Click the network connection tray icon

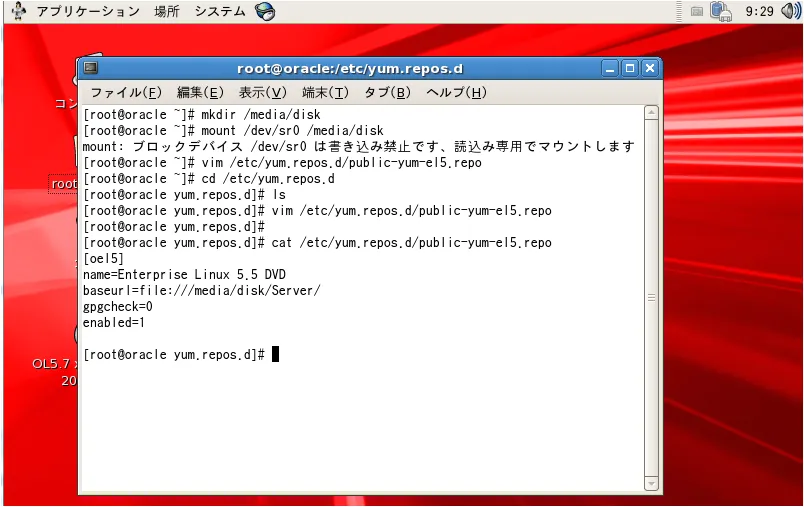720,11
